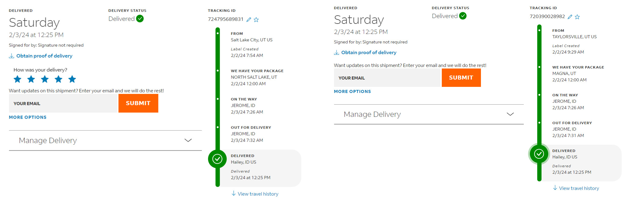The image size is (644, 204).
Task: Open View travel history under tracking 720390028982
Action: (x=576, y=188)
